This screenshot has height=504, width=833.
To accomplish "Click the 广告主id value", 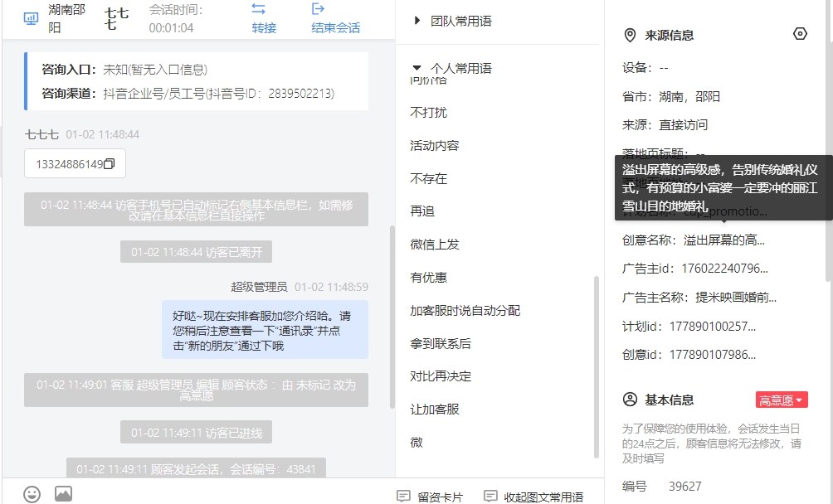I will point(724,269).
